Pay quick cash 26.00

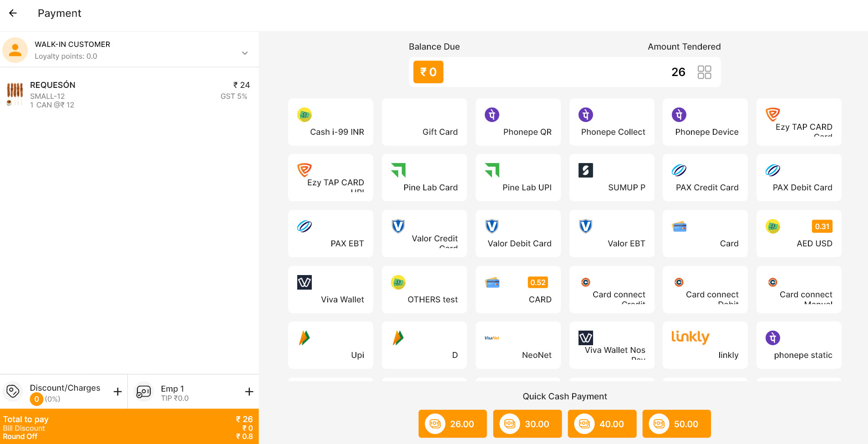click(452, 424)
